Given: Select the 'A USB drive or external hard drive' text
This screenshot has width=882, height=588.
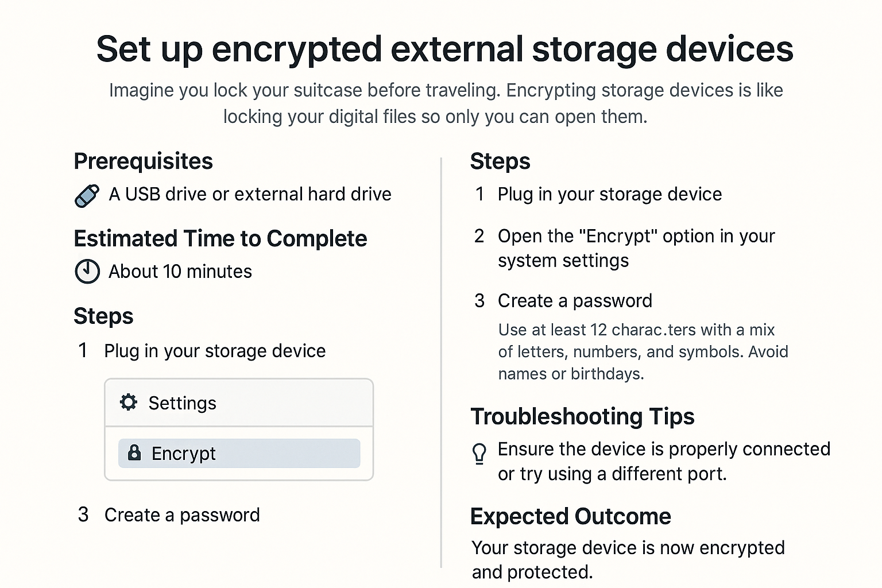Looking at the screenshot, I should 250,194.
